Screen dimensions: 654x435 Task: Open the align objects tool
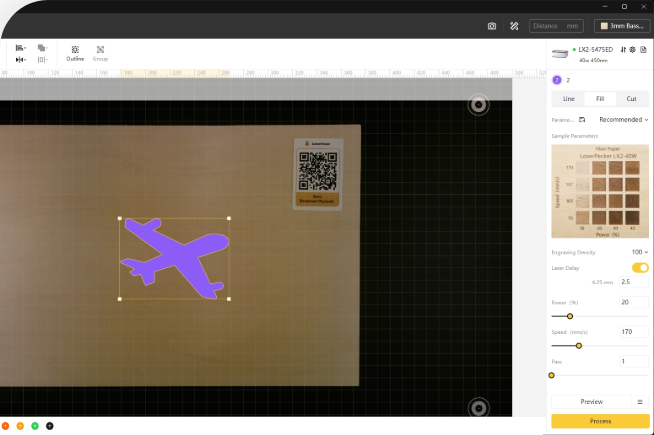pyautogui.click(x=20, y=48)
